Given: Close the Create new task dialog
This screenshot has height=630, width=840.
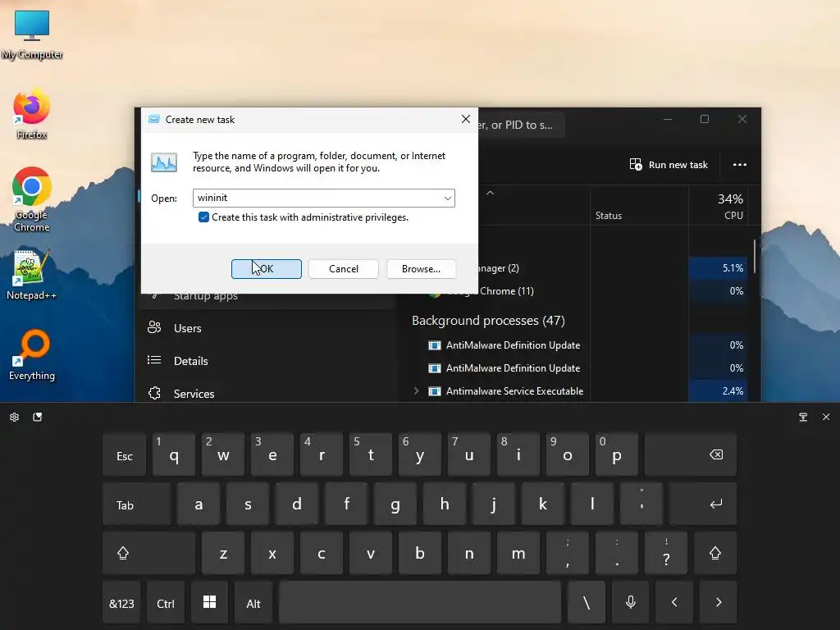Looking at the screenshot, I should pyautogui.click(x=466, y=119).
